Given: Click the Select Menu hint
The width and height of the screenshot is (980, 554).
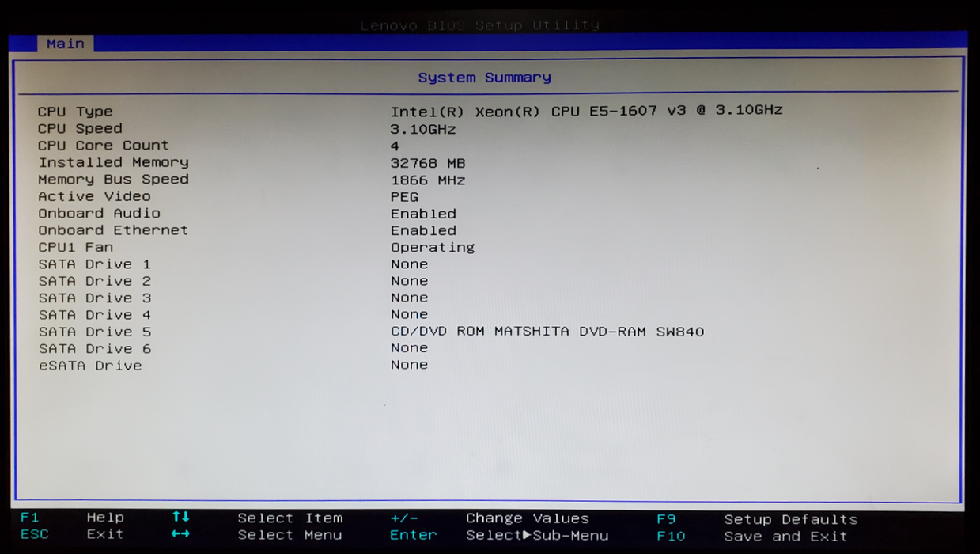Looking at the screenshot, I should 290,535.
